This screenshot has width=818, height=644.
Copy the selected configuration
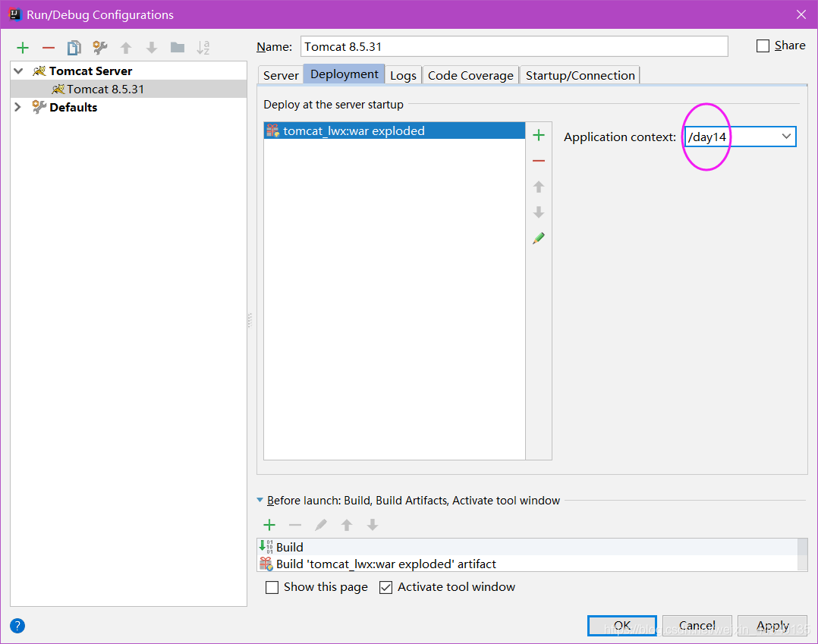click(x=74, y=48)
